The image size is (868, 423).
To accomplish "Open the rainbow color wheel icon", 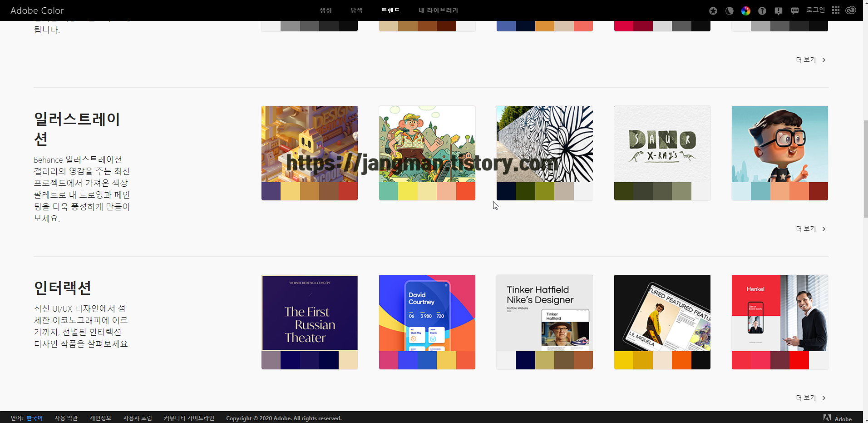I will pyautogui.click(x=746, y=11).
